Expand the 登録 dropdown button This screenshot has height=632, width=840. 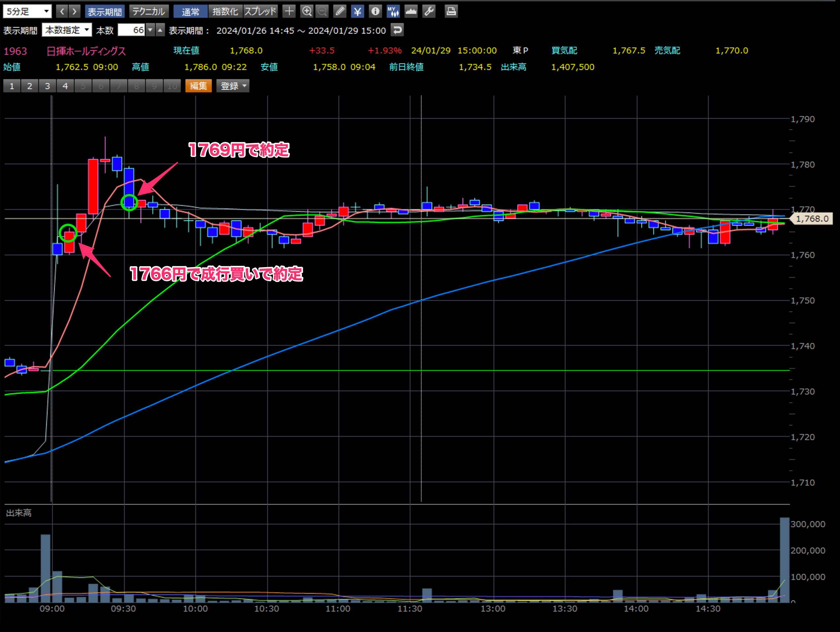(x=233, y=86)
